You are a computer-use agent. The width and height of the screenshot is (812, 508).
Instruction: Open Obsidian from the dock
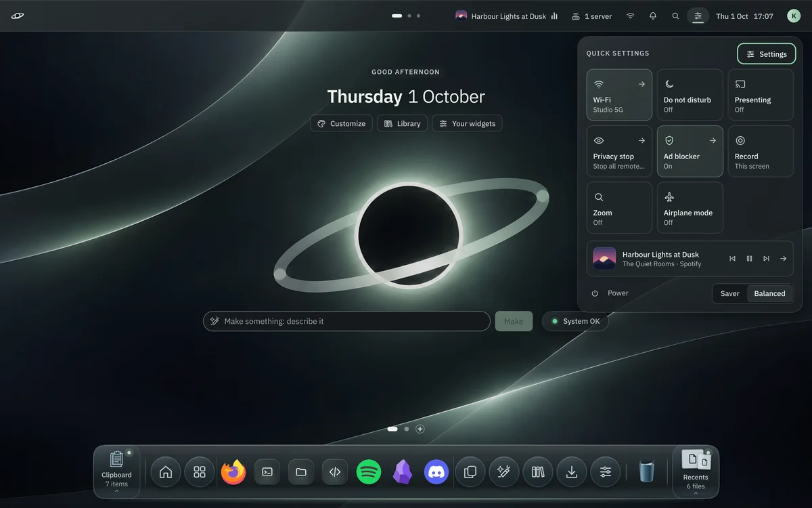click(403, 472)
